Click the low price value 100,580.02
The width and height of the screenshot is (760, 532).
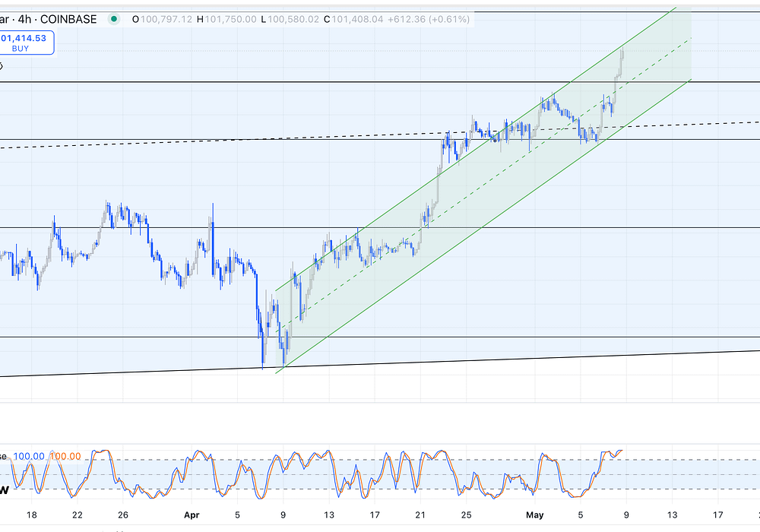pos(293,19)
